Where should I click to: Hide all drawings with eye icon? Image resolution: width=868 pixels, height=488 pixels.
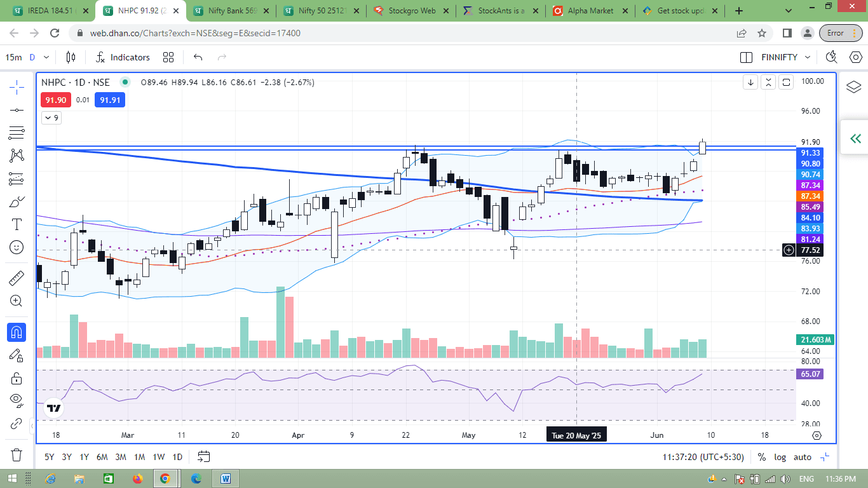pos(17,401)
